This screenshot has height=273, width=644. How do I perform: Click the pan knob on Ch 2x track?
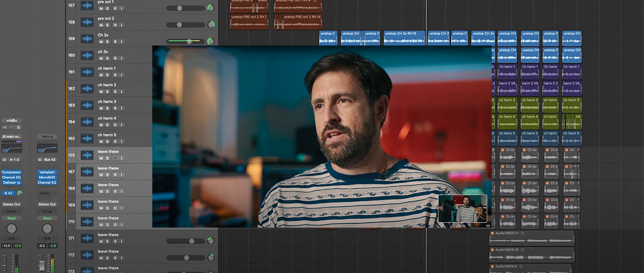[210, 41]
